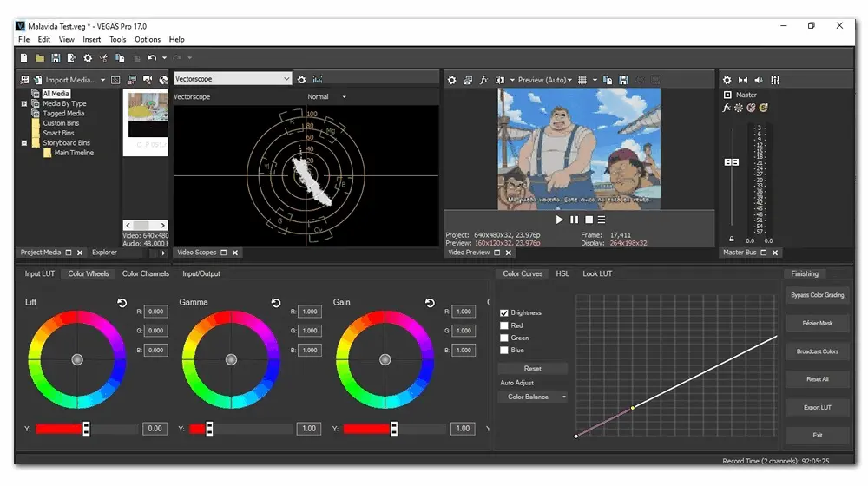The image size is (868, 486).
Task: Open Video Output FX in preview toolbar
Action: tap(483, 80)
